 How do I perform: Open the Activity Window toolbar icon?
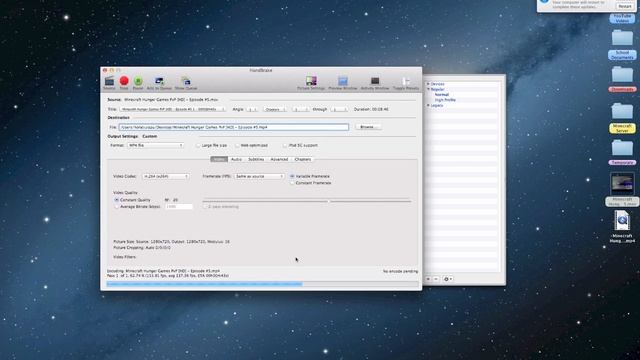tap(375, 81)
